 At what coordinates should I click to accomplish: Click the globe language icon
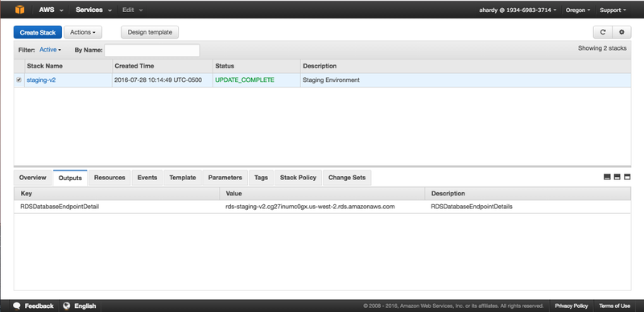(x=67, y=306)
